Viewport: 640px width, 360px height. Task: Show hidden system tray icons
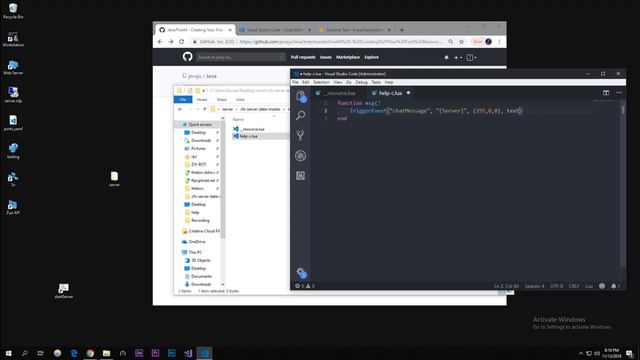pyautogui.click(x=581, y=353)
